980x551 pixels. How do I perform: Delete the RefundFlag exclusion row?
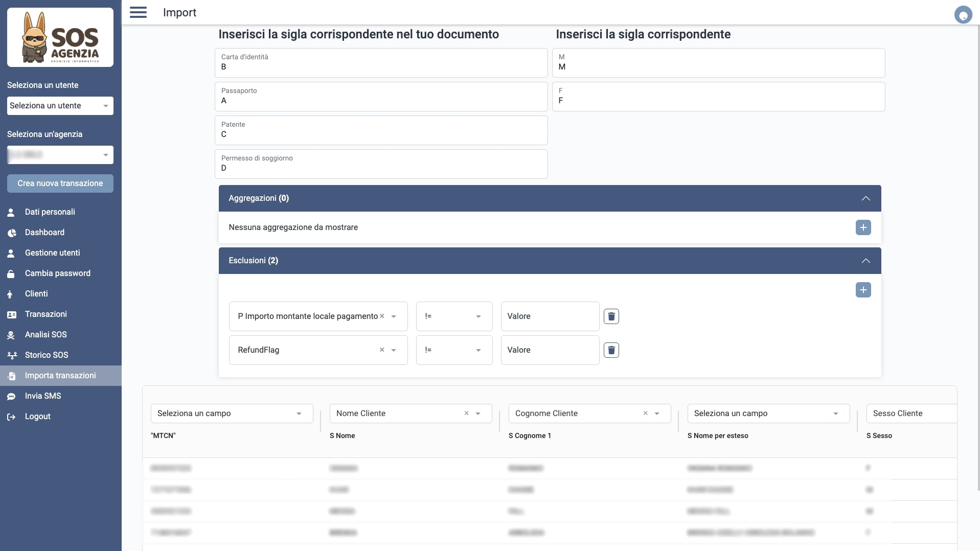[x=611, y=350]
